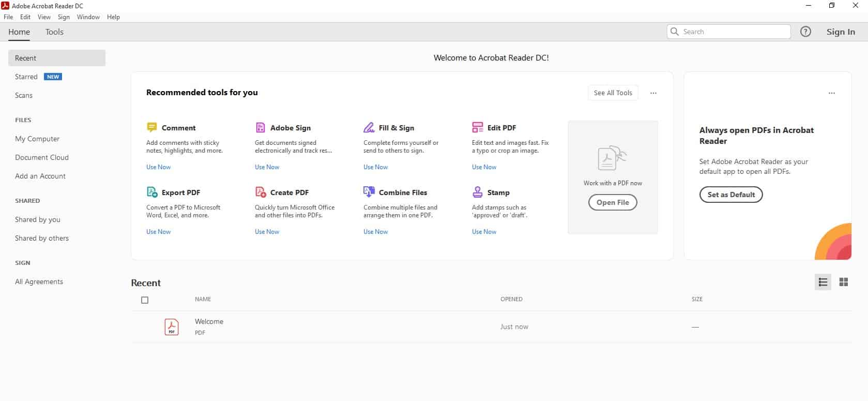The width and height of the screenshot is (868, 401).
Task: Click the Welcome file name
Action: point(209,321)
